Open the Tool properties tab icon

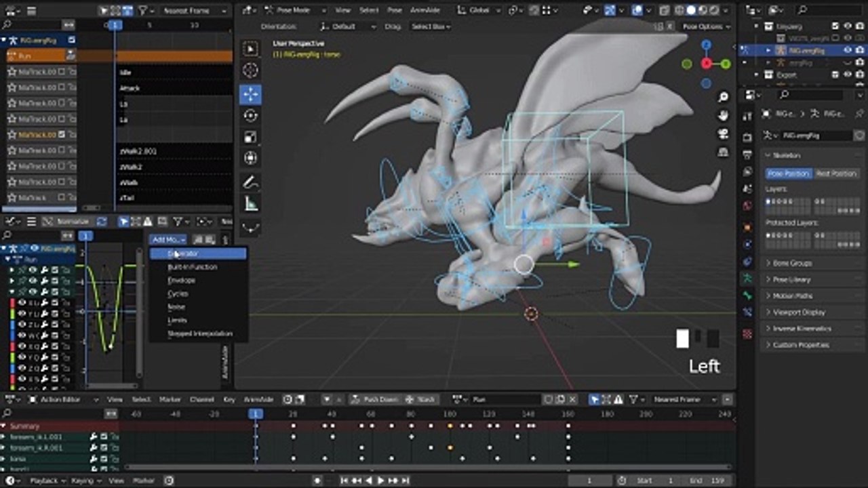tap(747, 116)
